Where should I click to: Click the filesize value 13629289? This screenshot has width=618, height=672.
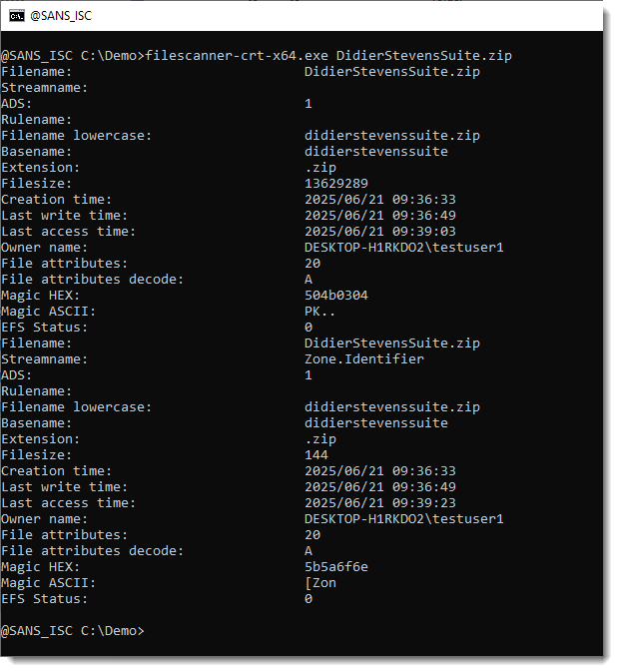pyautogui.click(x=336, y=184)
